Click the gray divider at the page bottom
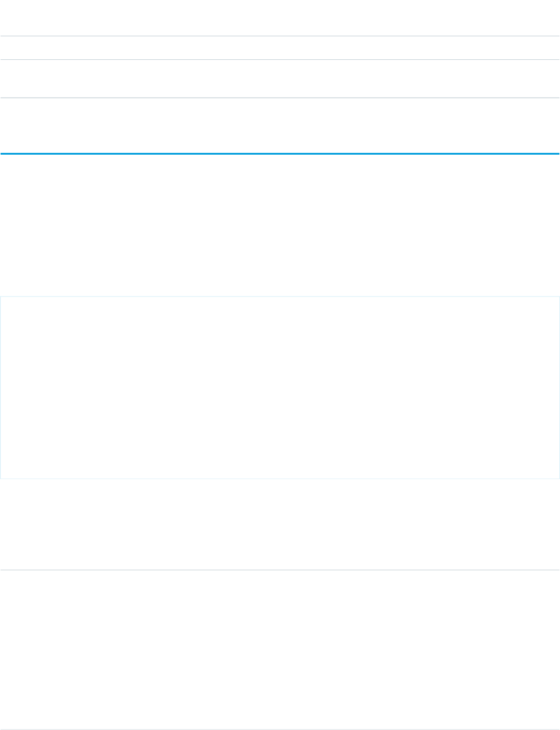 coord(279,729)
